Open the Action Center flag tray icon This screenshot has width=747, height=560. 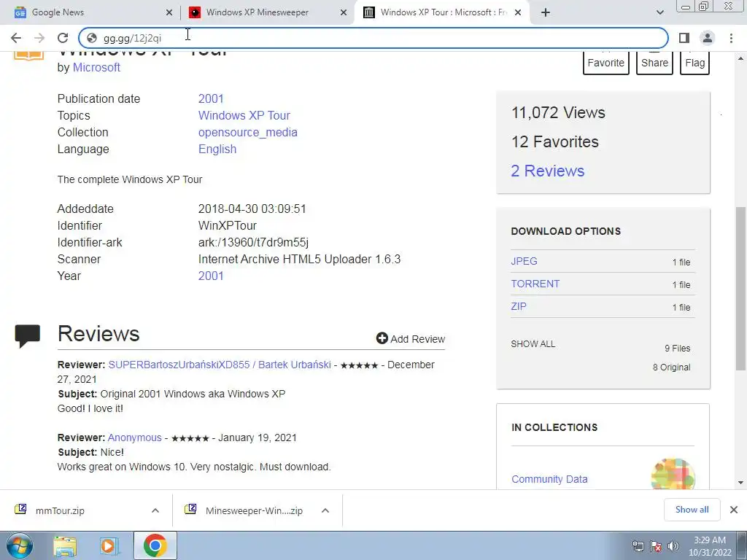[x=656, y=546]
